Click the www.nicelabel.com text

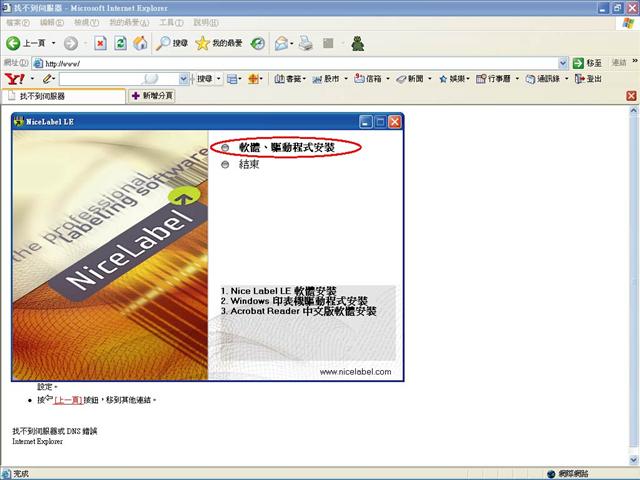(x=356, y=372)
